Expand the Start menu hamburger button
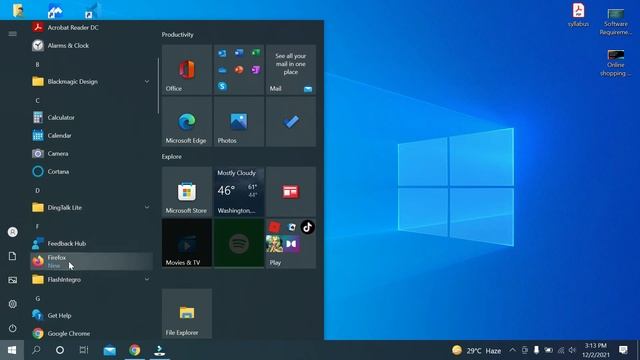 click(x=12, y=33)
